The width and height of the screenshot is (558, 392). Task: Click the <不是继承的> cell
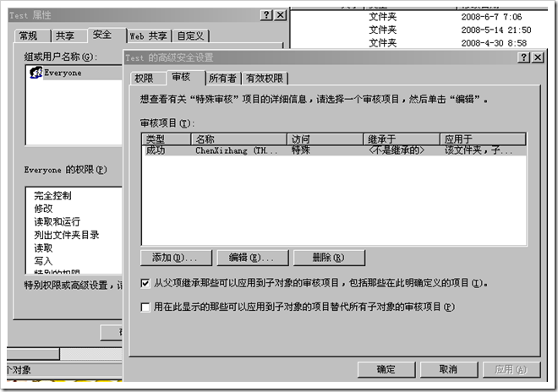[x=396, y=150]
